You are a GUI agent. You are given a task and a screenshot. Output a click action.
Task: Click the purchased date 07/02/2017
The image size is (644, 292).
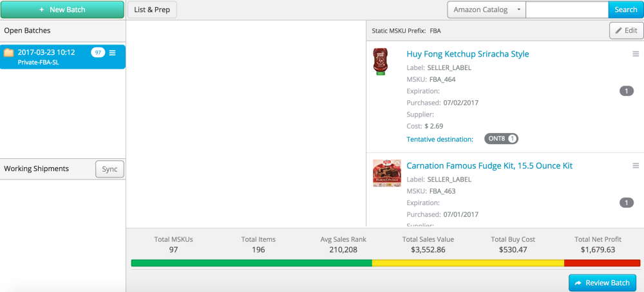point(461,102)
